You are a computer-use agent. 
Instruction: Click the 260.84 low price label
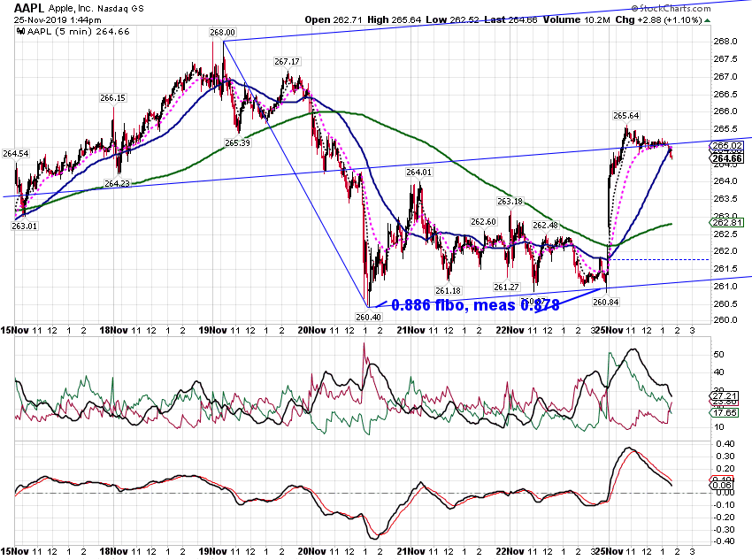(606, 302)
